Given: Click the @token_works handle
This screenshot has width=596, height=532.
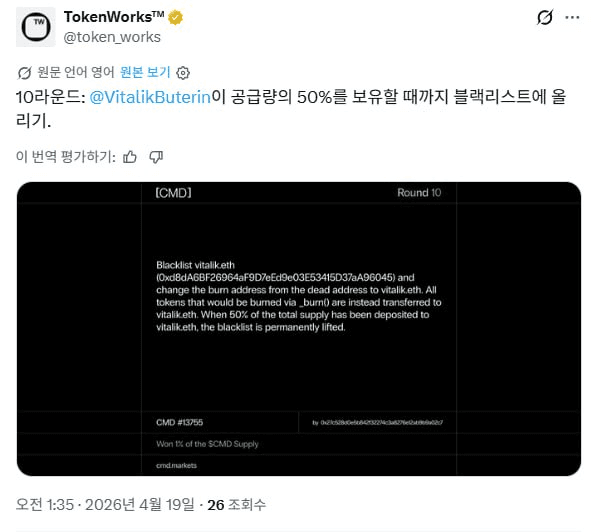Looking at the screenshot, I should point(112,37).
